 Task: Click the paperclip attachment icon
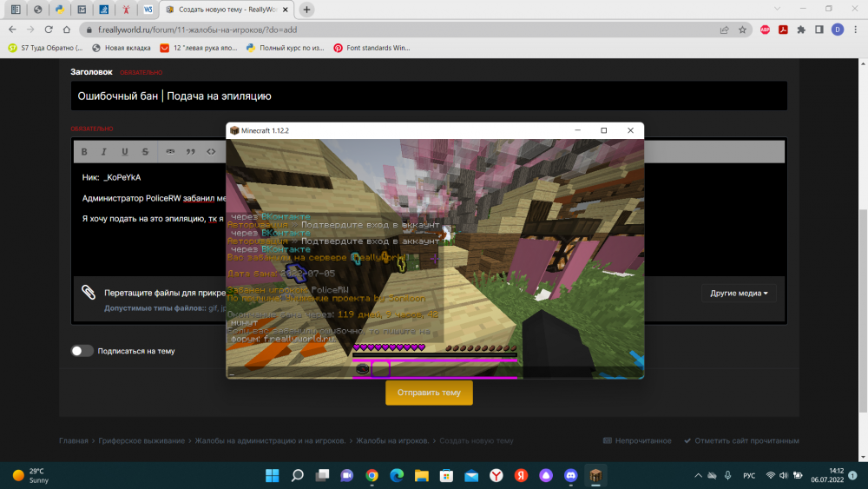tap(89, 292)
